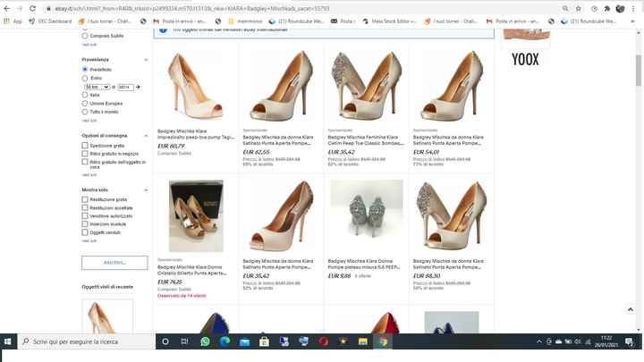
Task: Check Spedizione gratis checkbox
Action: (x=85, y=146)
